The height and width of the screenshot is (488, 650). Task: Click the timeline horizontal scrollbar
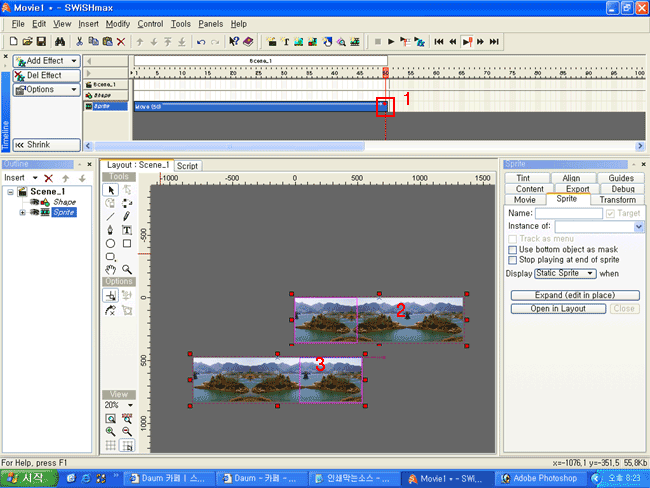pyautogui.click(x=230, y=146)
